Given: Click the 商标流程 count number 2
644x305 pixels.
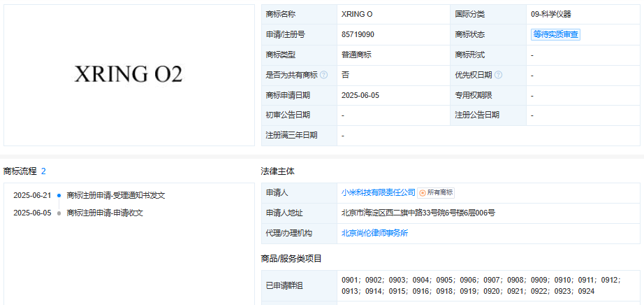Looking at the screenshot, I should pos(43,171).
